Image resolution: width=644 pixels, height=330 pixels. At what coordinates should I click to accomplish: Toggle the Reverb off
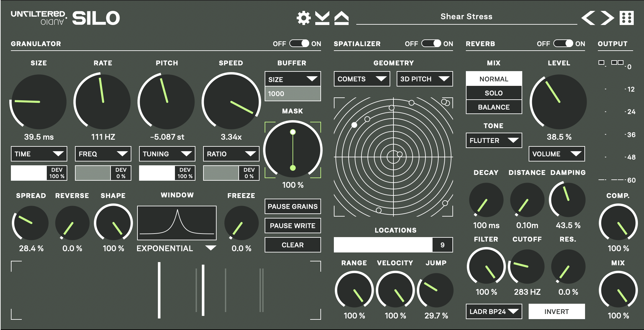[x=563, y=44]
